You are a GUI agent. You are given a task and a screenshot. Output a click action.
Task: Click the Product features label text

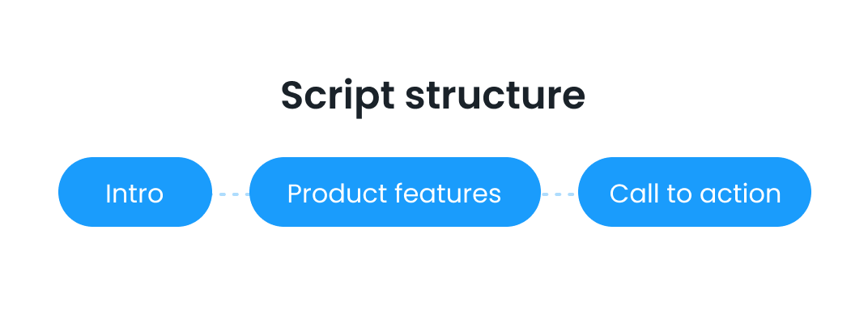(394, 194)
